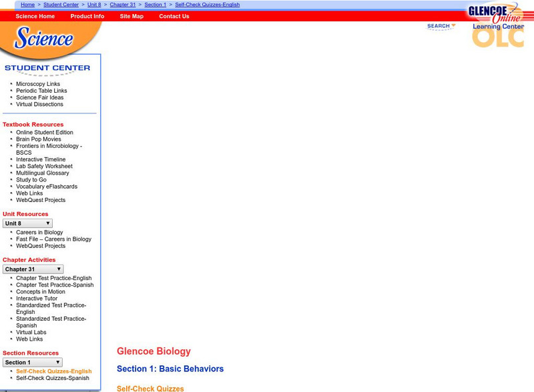The height and width of the screenshot is (392, 534).
Task: Open WebQuest Projects under Unit Resources
Action: 41,246
